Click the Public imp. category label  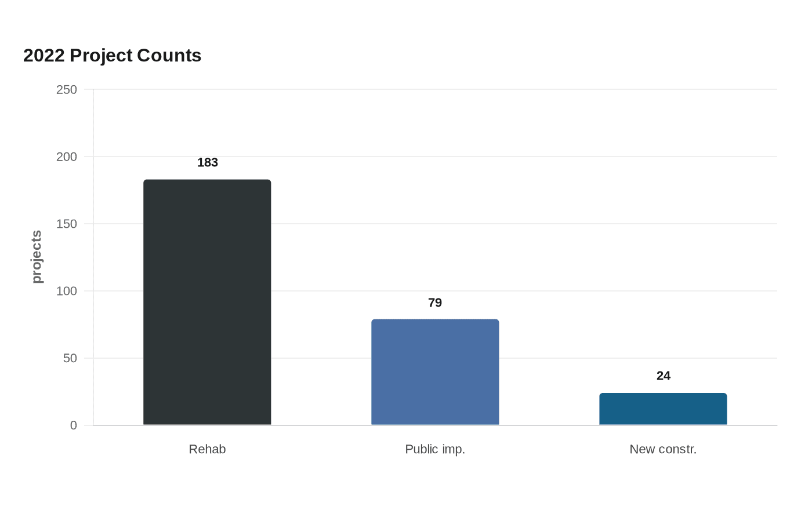point(435,449)
